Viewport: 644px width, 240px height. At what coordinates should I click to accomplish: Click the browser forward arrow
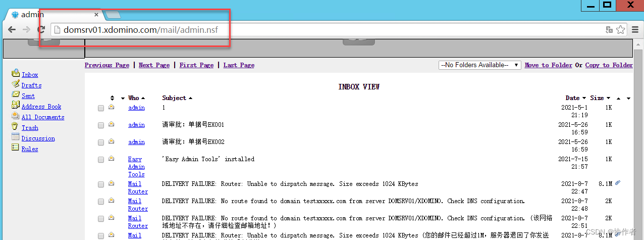(x=27, y=30)
